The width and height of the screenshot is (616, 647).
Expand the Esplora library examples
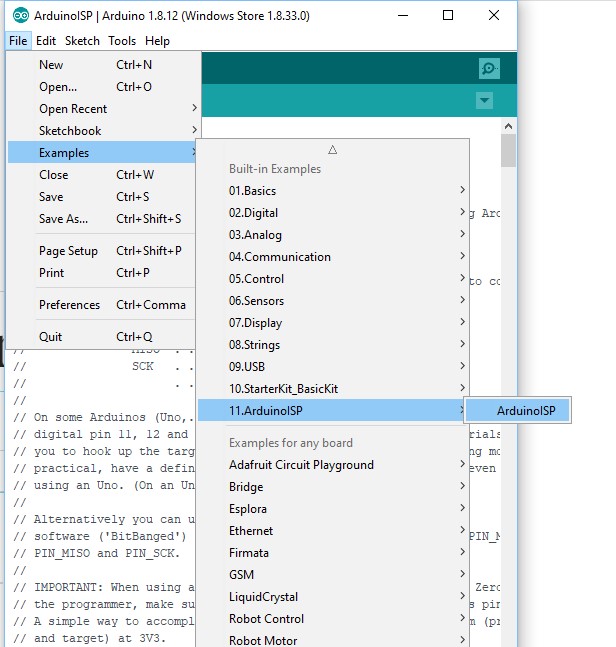333,509
